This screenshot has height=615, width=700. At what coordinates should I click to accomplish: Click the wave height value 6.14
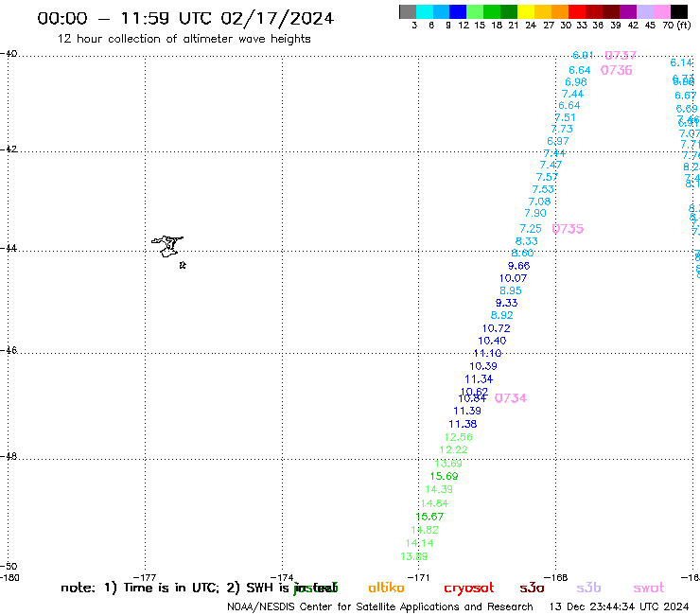point(681,63)
